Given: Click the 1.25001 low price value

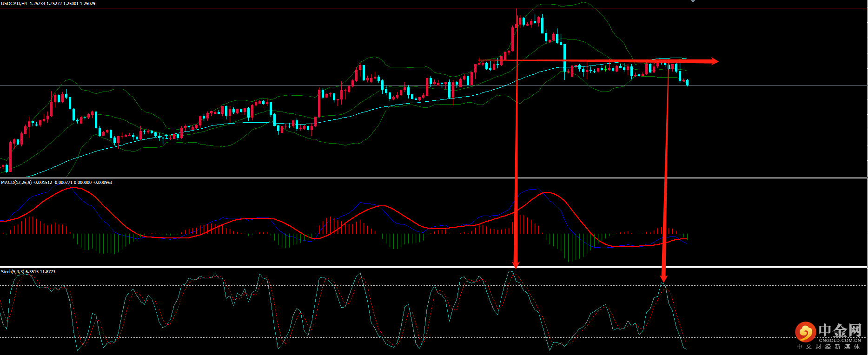Looking at the screenshot, I should pyautogui.click(x=71, y=3).
